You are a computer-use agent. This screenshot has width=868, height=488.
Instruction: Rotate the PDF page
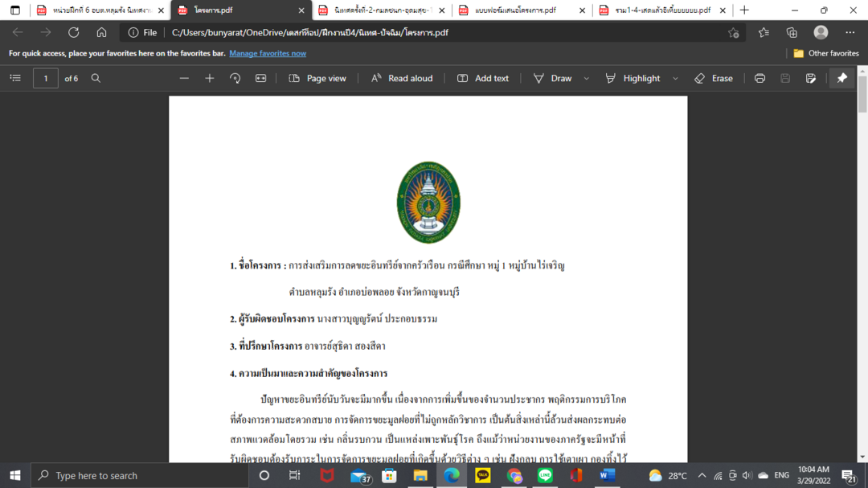pos(235,78)
